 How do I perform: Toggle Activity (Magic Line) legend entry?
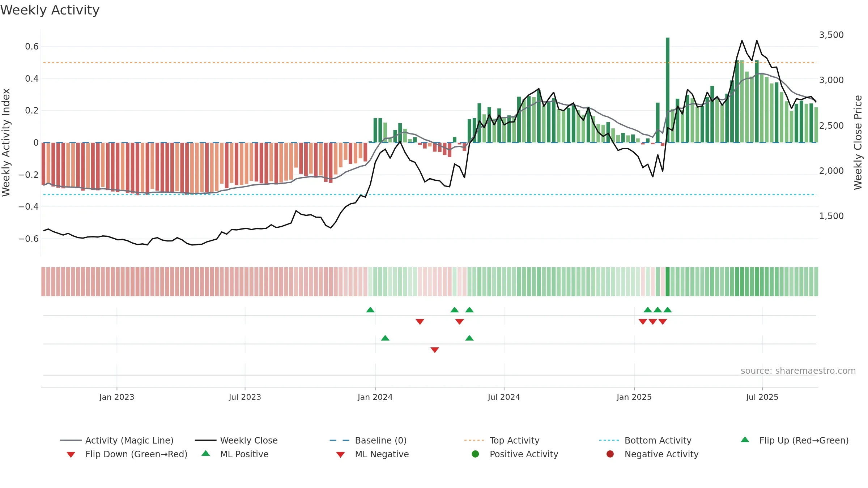pyautogui.click(x=117, y=440)
